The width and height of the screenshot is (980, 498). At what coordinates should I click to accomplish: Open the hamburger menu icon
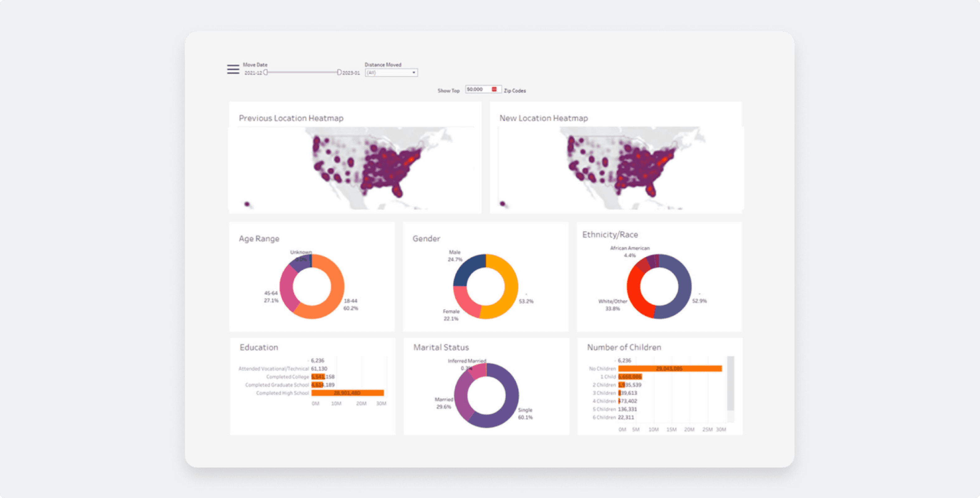[233, 69]
